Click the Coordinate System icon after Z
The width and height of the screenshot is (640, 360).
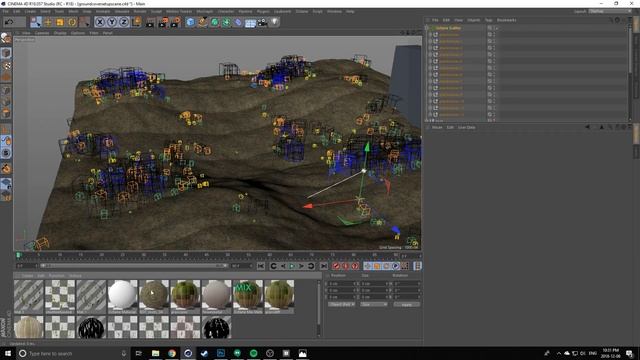(x=136, y=22)
